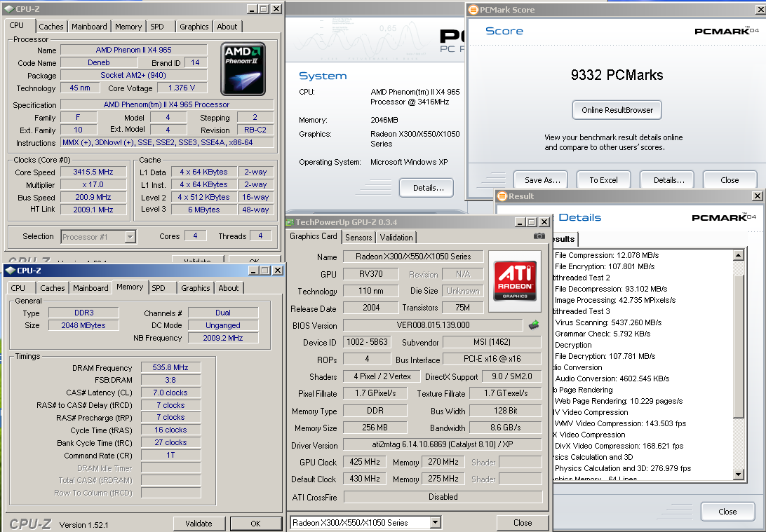766x532 pixels.
Task: Open the Radeon X300/X550/X1050 card dropdown in GPU-Z
Action: [x=436, y=523]
